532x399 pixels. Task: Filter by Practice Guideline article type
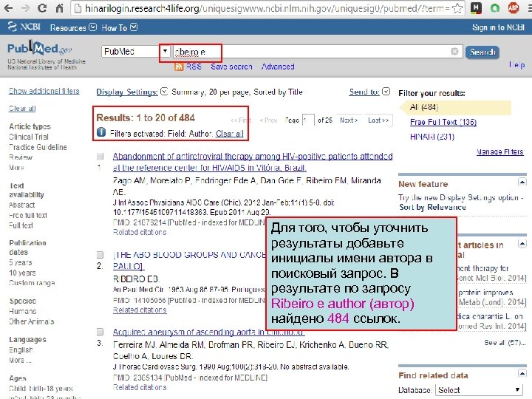[x=38, y=147]
